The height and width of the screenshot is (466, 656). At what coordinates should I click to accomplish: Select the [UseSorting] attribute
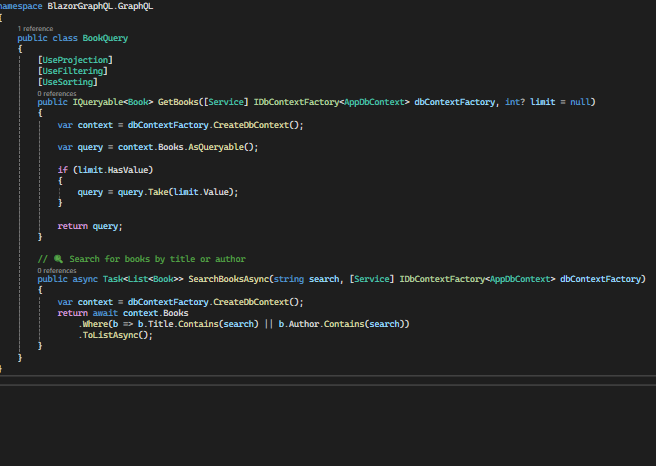68,82
